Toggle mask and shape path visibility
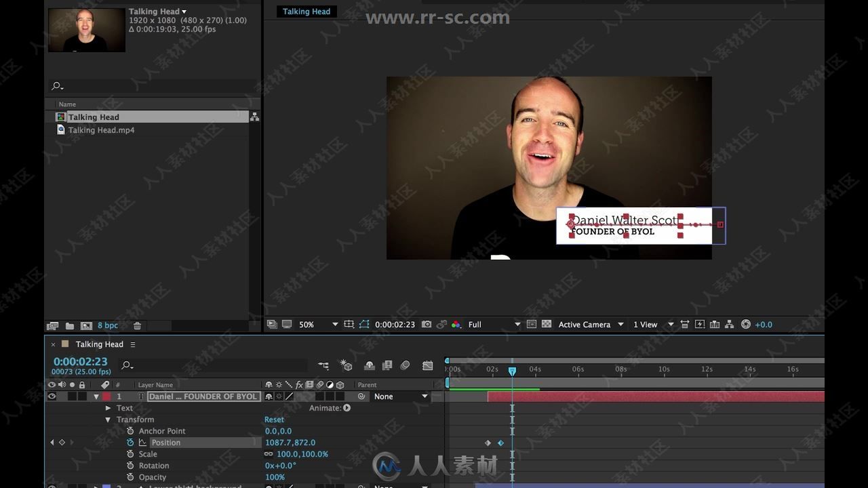Viewport: 868px width, 488px height. [364, 325]
